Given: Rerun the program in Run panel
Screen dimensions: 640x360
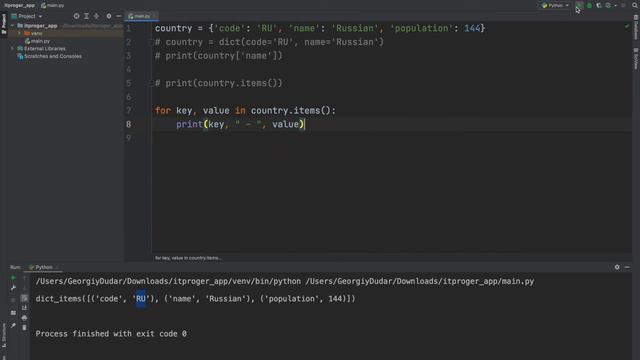Looking at the screenshot, I should pos(13,278).
